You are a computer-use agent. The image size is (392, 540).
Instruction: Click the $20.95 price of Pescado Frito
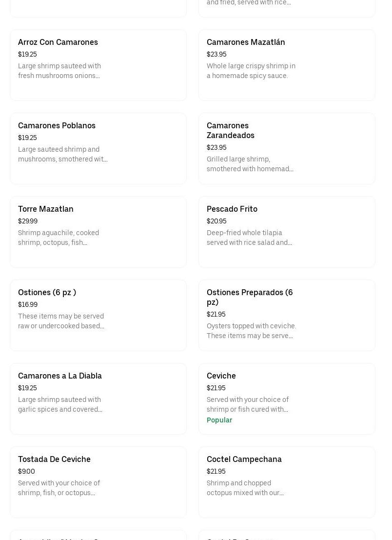coord(216,221)
